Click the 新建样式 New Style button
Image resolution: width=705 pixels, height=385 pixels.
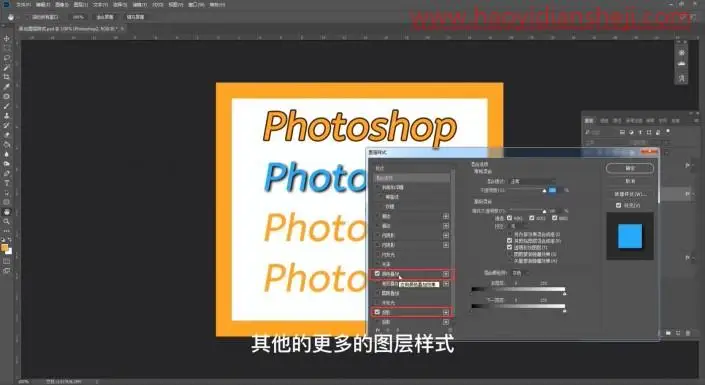pyautogui.click(x=630, y=194)
